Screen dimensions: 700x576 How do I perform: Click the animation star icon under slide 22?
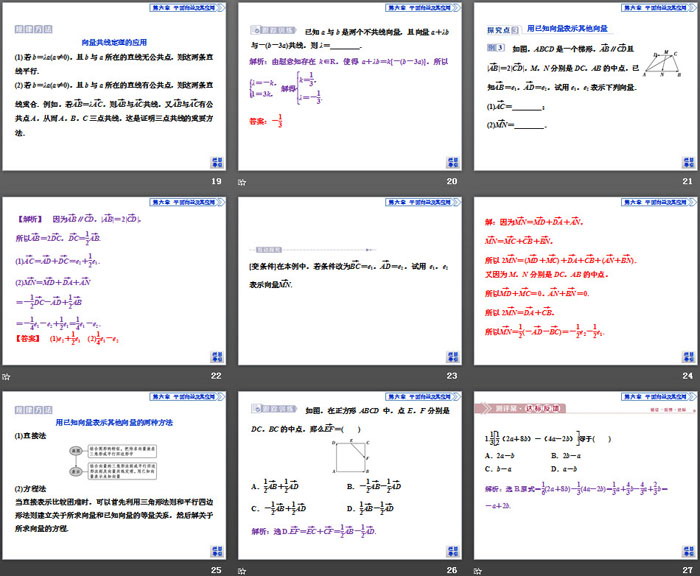click(6, 376)
